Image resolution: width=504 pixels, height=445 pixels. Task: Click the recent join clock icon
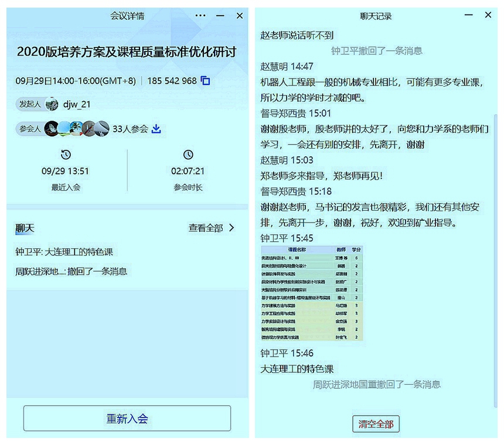(66, 155)
